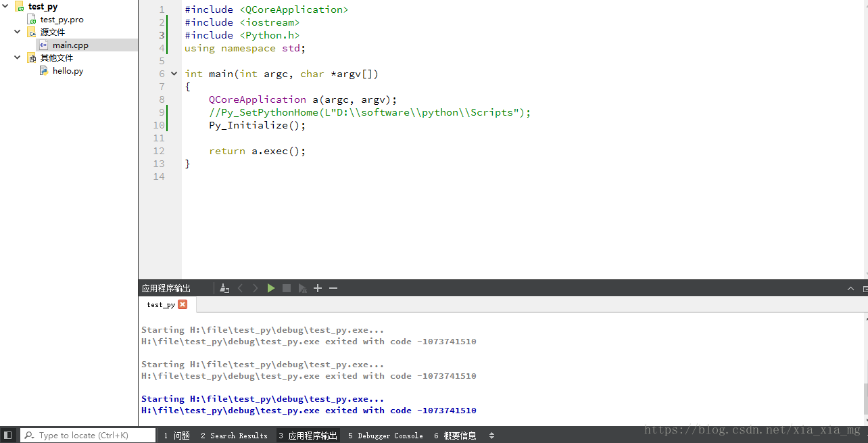Image resolution: width=868 pixels, height=443 pixels.
Task: Go to next output item
Action: (x=256, y=288)
